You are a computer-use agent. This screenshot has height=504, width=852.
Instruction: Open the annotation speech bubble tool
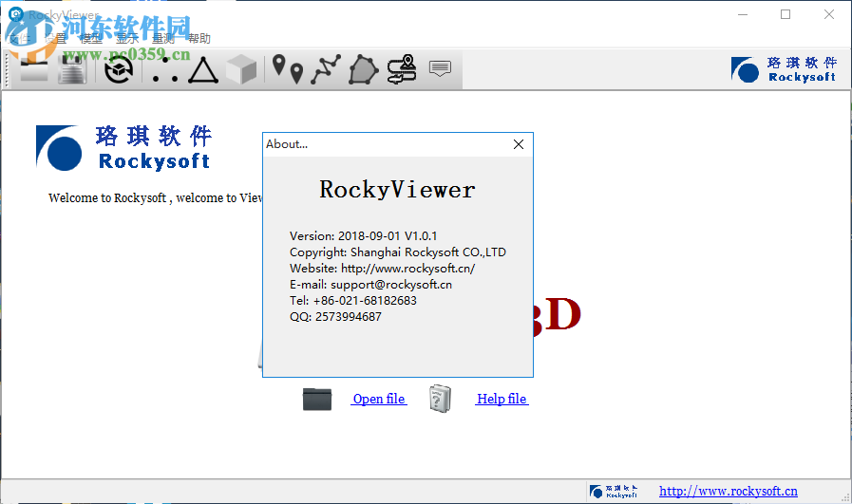click(x=440, y=69)
